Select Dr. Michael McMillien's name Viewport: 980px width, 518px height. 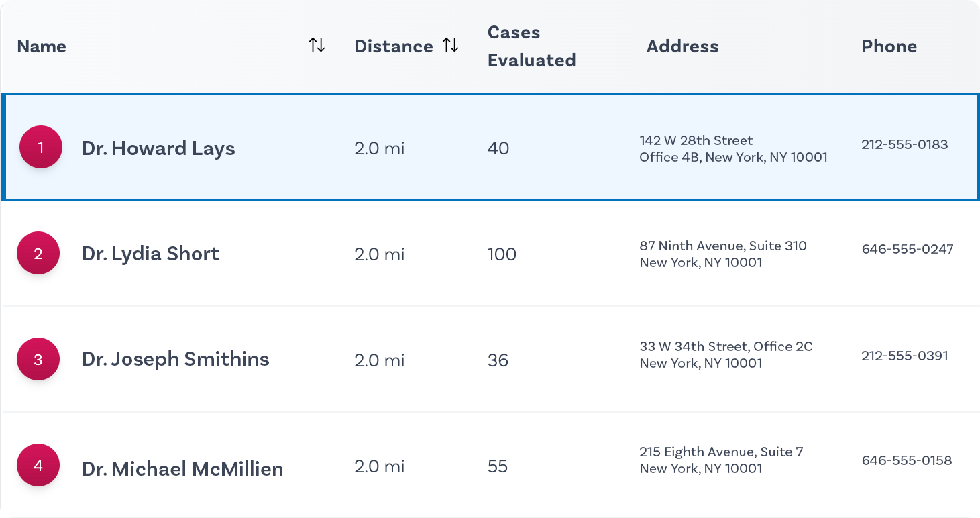pyautogui.click(x=182, y=468)
